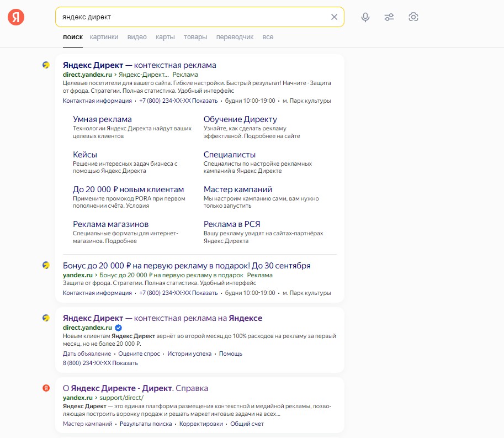Switch to the картинки tab
The width and height of the screenshot is (504, 438).
pyautogui.click(x=104, y=37)
